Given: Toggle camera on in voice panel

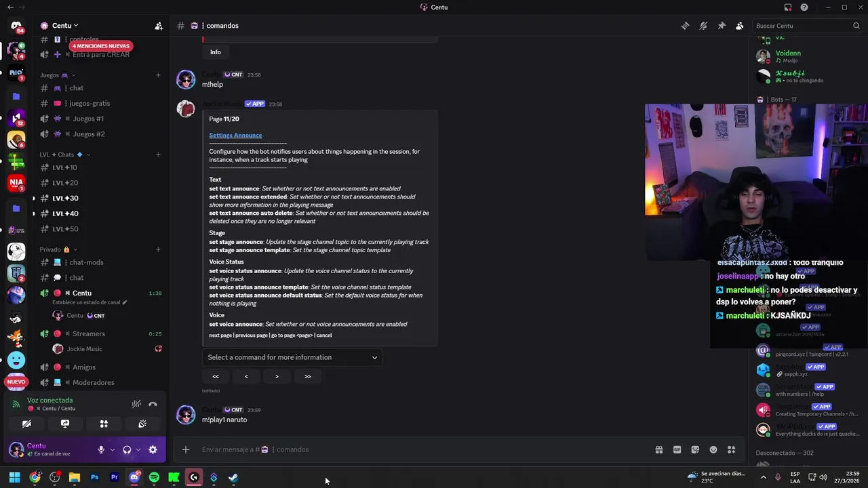Looking at the screenshot, I should (26, 424).
